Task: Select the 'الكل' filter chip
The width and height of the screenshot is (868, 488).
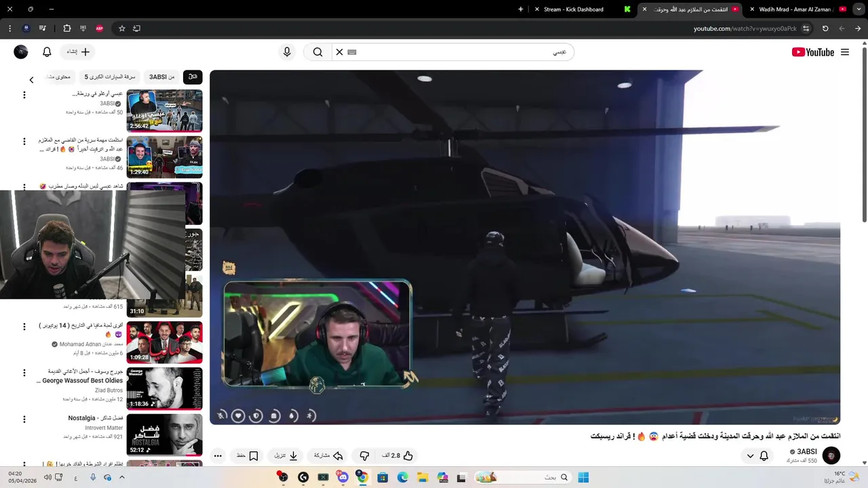Action: (x=193, y=77)
